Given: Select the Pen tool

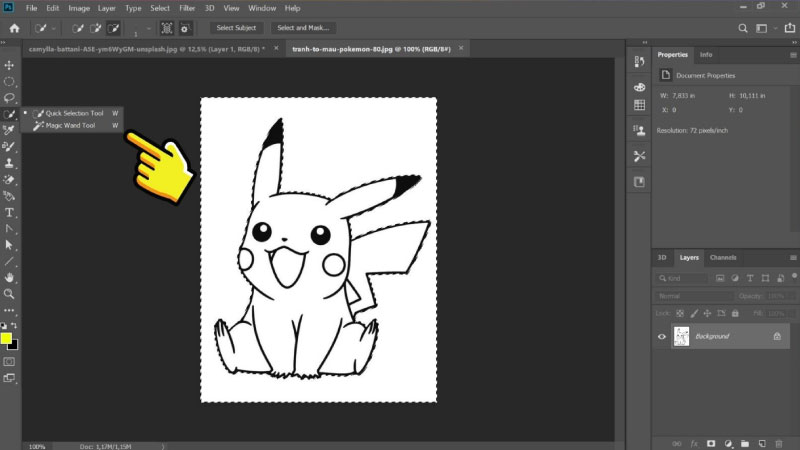Looking at the screenshot, I should 9,229.
